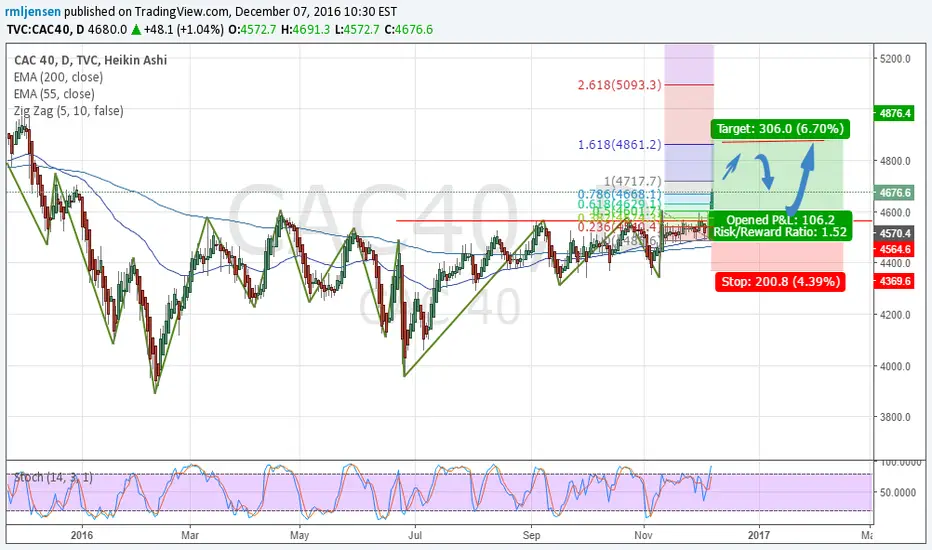Click the 2017 label on the time axis
The height and width of the screenshot is (550, 932).
click(x=758, y=535)
